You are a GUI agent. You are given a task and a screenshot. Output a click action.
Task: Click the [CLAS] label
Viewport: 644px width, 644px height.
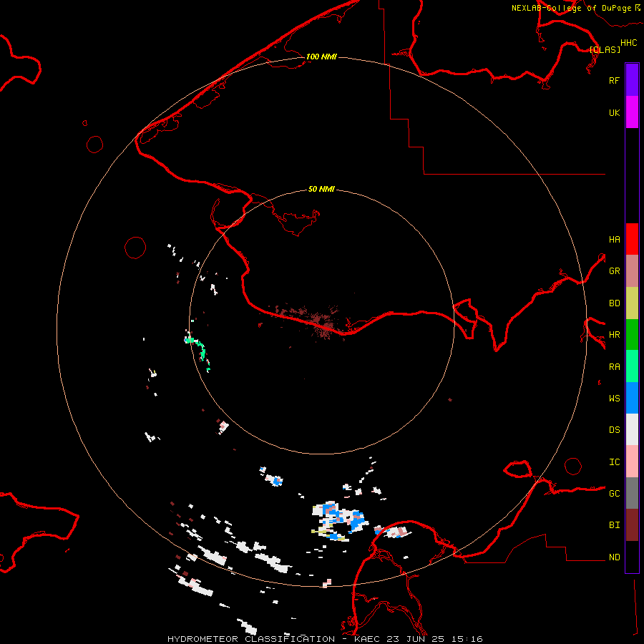(605, 49)
